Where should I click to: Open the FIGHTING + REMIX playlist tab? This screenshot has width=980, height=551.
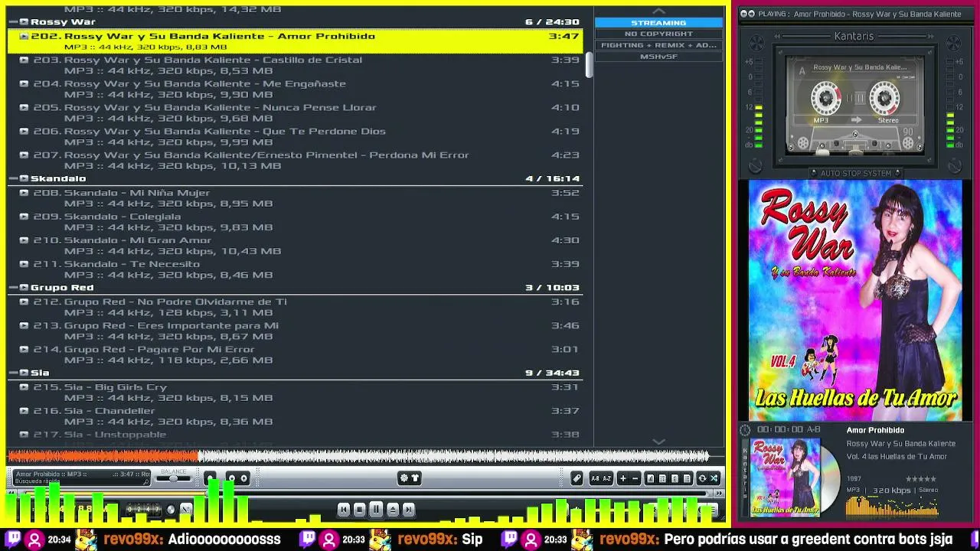click(658, 45)
